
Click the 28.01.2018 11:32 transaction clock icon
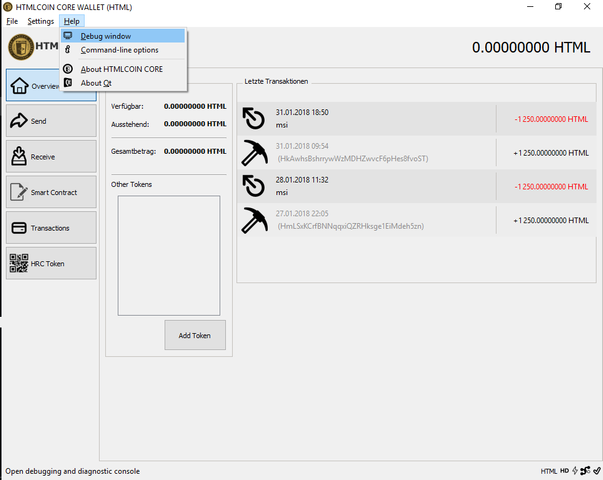(254, 186)
